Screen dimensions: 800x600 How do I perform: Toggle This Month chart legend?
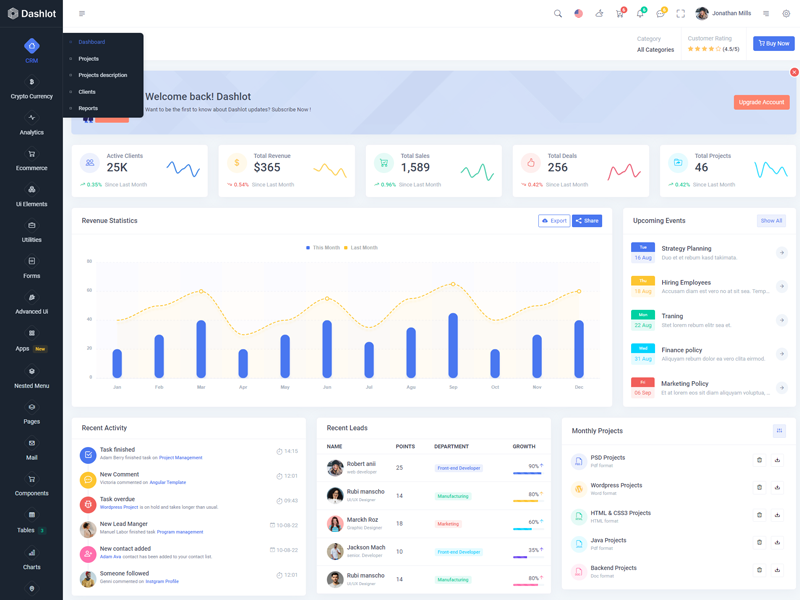323,247
